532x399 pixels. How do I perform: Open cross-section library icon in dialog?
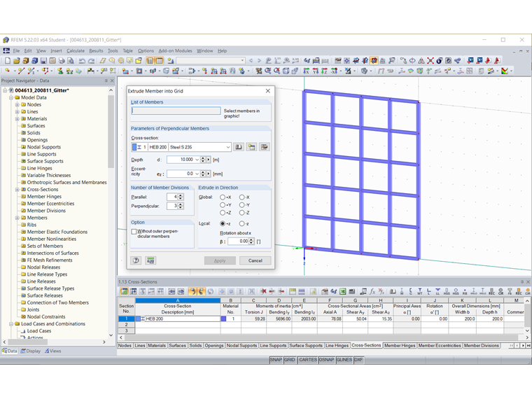coord(239,147)
